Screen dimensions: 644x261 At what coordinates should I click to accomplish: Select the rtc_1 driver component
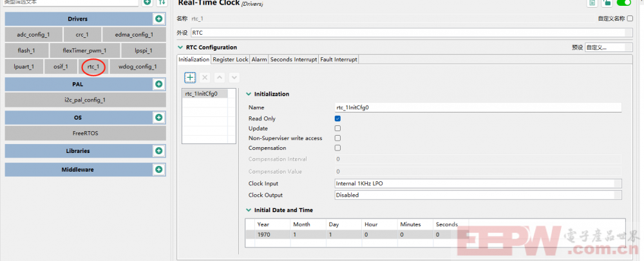point(93,66)
